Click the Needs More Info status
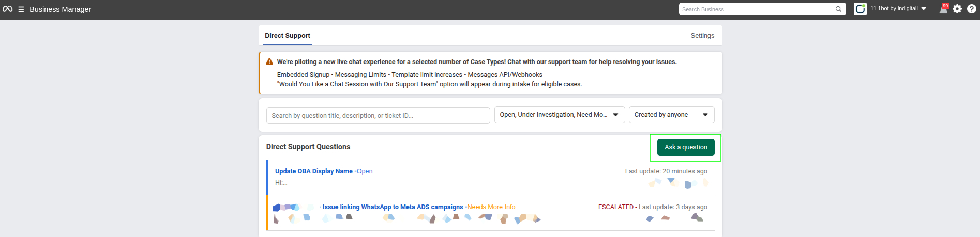Screen dimensions: 980x237 coord(491,207)
